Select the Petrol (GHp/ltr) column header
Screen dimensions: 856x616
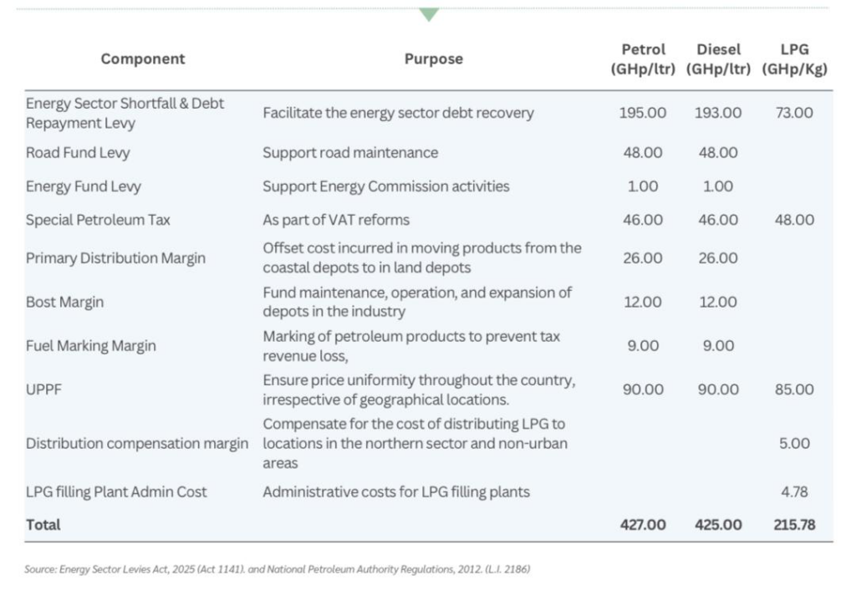pos(643,59)
